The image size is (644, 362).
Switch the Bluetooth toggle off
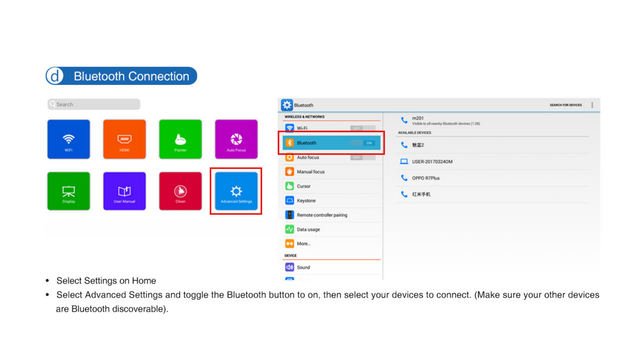pos(363,143)
